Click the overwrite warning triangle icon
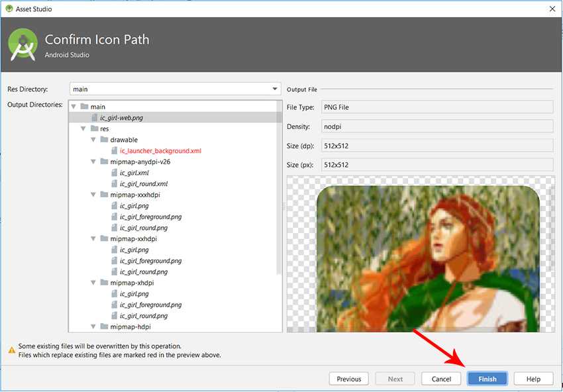The image size is (563, 392). (x=11, y=350)
